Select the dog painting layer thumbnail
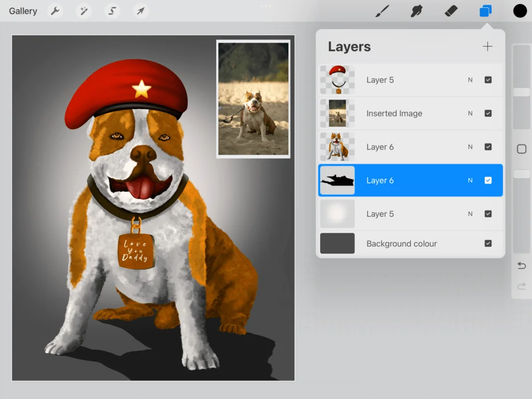This screenshot has width=532, height=399. 337,147
